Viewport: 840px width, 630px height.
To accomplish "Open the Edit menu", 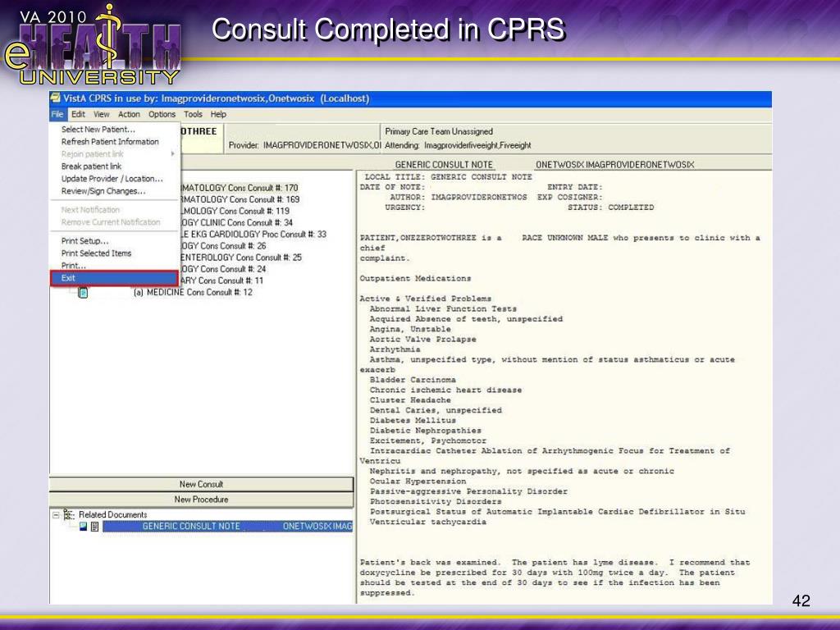I will [78, 114].
